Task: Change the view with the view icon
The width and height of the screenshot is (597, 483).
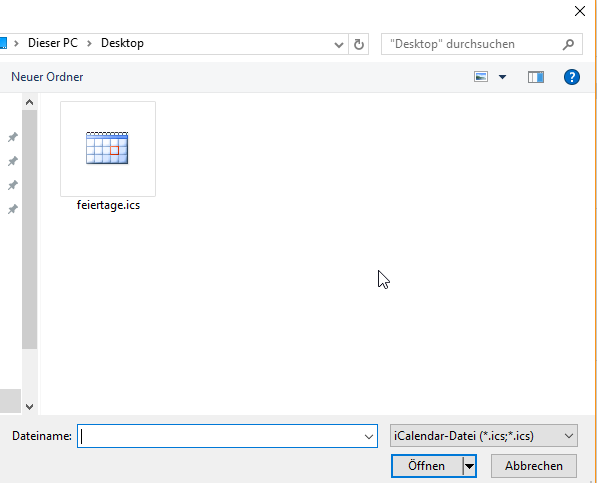Action: [481, 77]
